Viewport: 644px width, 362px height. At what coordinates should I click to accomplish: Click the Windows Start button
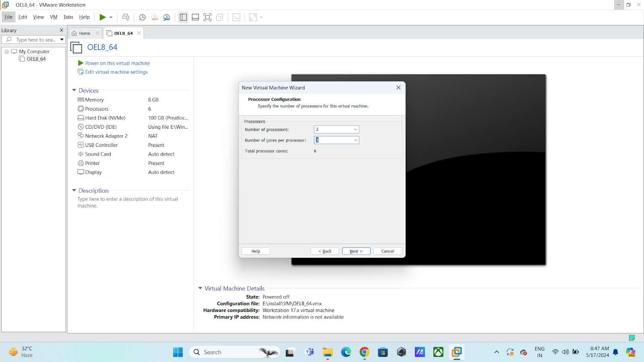point(178,352)
